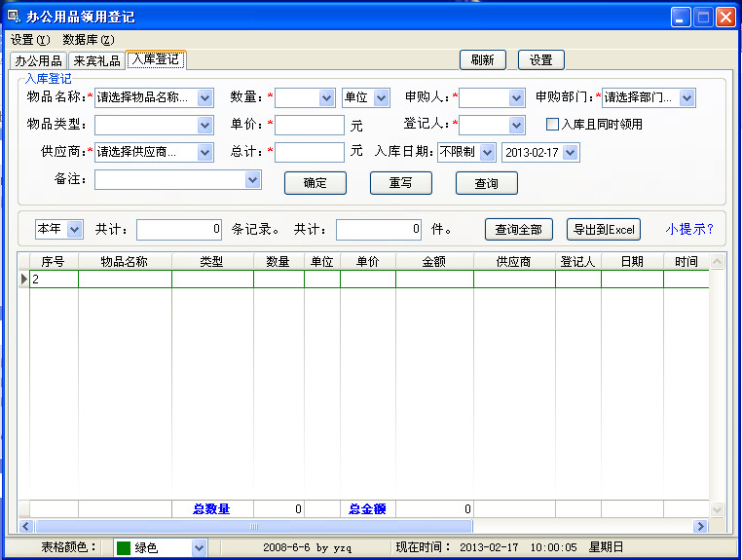This screenshot has height=560, width=742.
Task: Click the 查询 button
Action: 487,183
